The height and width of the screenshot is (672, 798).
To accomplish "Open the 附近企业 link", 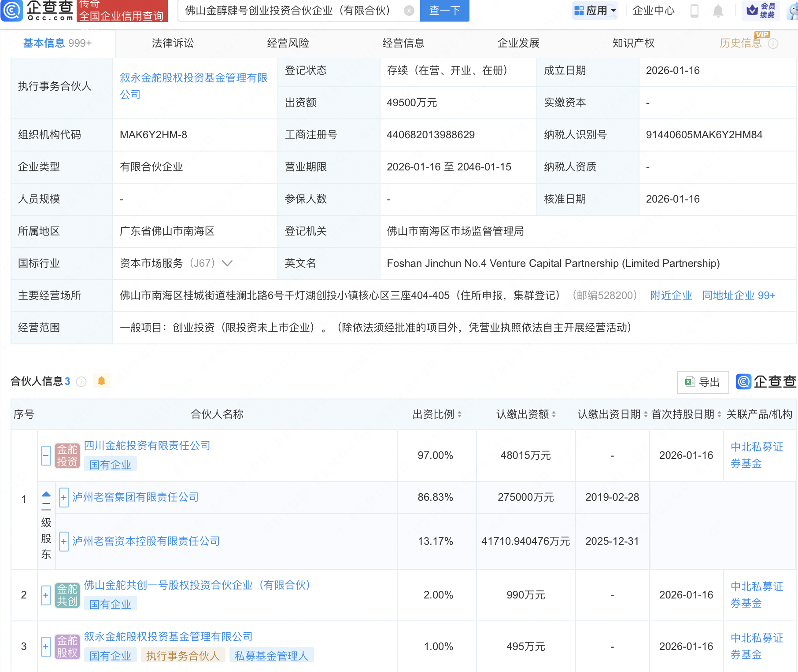I will 671,295.
